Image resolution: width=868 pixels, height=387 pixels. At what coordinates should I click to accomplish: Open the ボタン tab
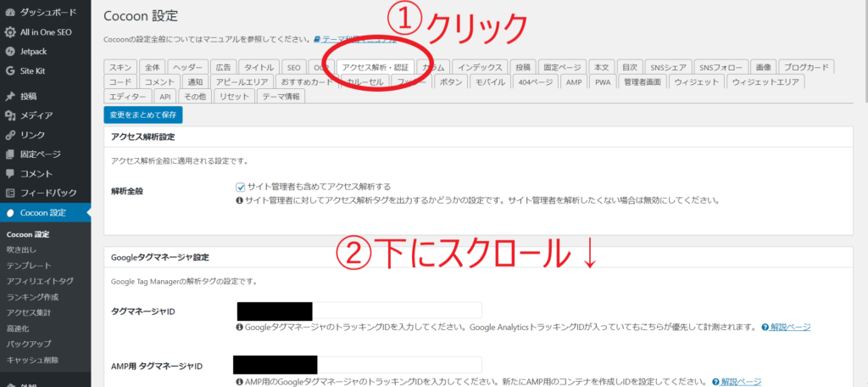(452, 82)
